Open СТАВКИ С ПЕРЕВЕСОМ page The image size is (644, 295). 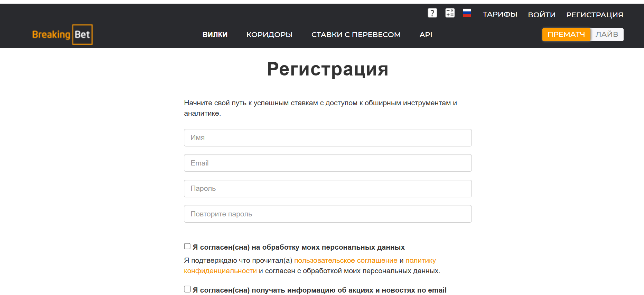[x=356, y=35]
